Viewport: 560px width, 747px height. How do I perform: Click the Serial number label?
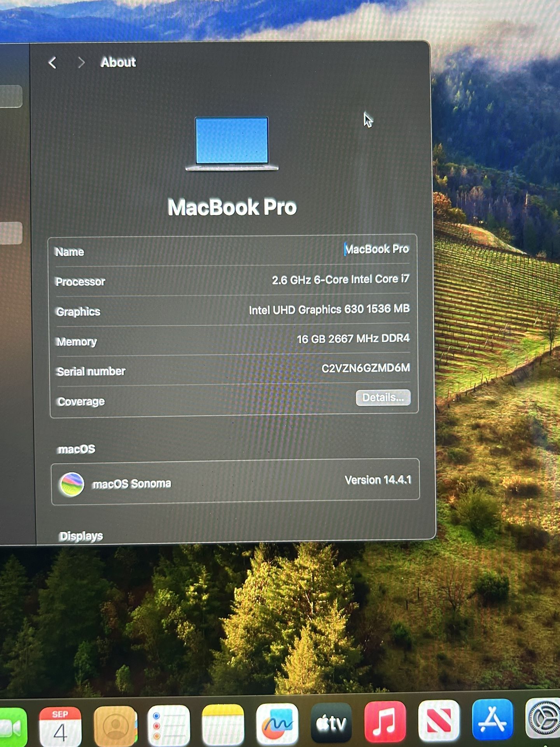(91, 372)
